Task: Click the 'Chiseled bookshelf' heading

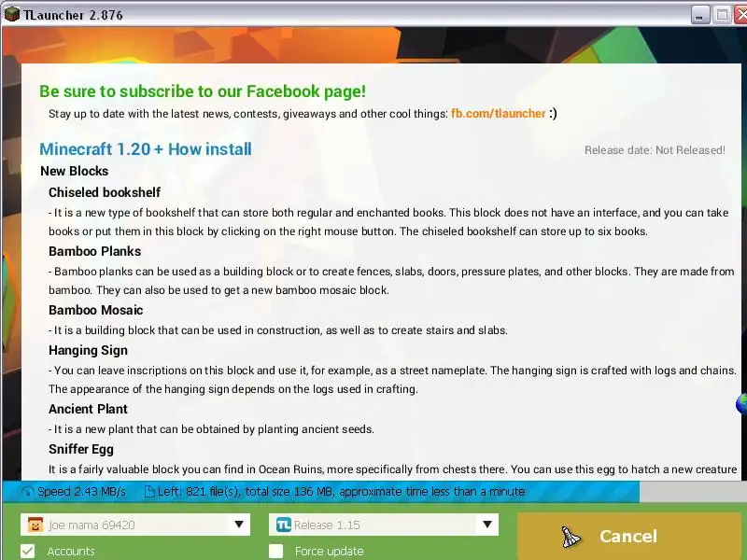Action: click(105, 192)
